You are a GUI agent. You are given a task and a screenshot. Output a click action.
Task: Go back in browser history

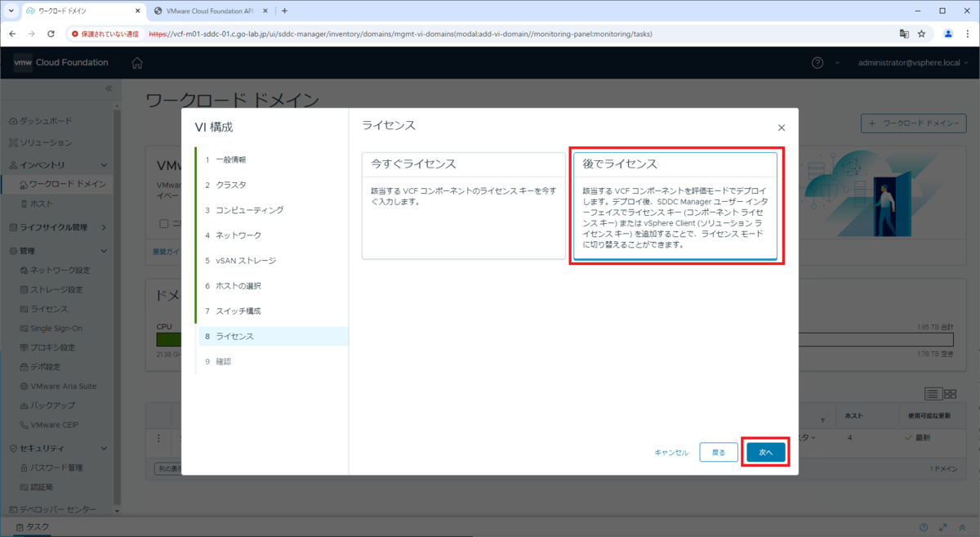(x=12, y=34)
